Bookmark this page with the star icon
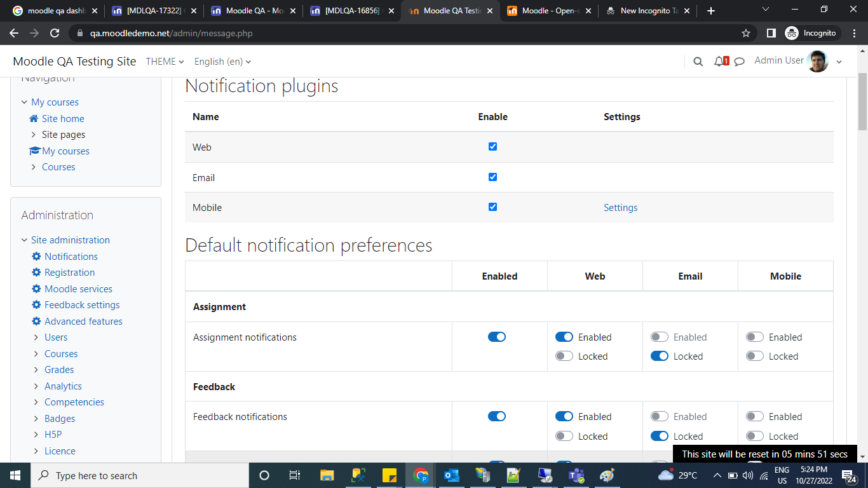 (x=746, y=33)
